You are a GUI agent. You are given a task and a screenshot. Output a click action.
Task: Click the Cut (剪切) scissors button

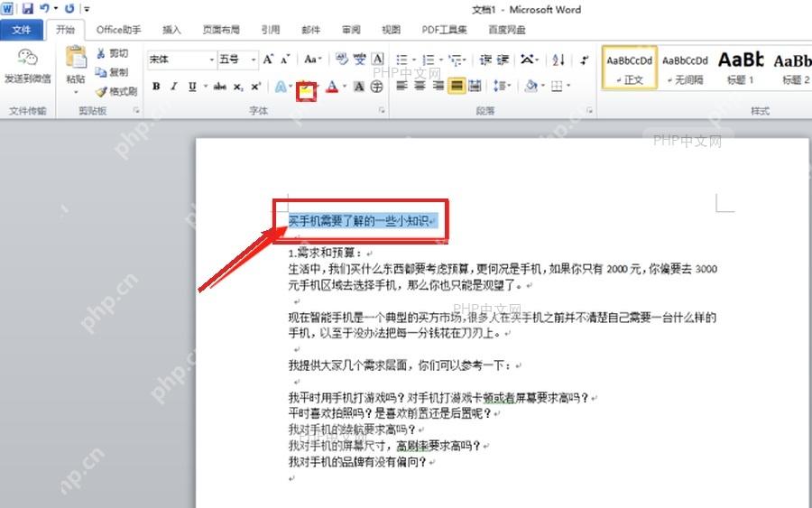(111, 53)
